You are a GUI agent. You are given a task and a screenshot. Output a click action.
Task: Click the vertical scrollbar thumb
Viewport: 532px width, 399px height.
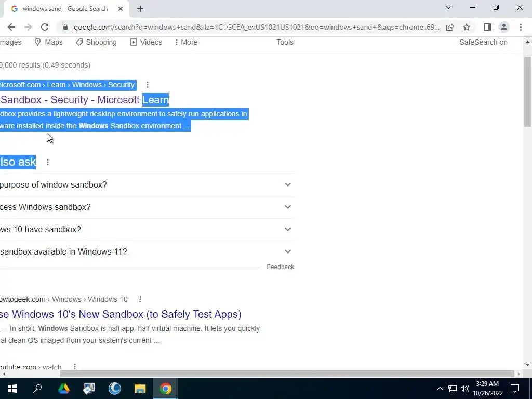tap(527, 91)
